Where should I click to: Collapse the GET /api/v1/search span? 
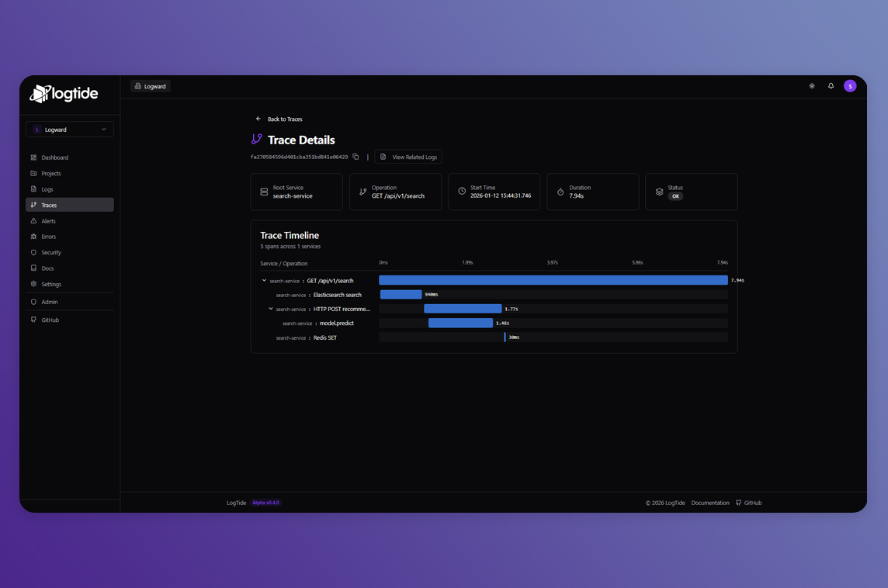(x=264, y=281)
